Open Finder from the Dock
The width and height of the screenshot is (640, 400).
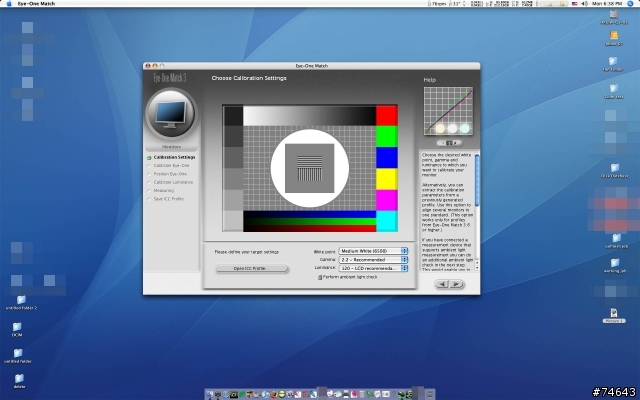tap(210, 394)
